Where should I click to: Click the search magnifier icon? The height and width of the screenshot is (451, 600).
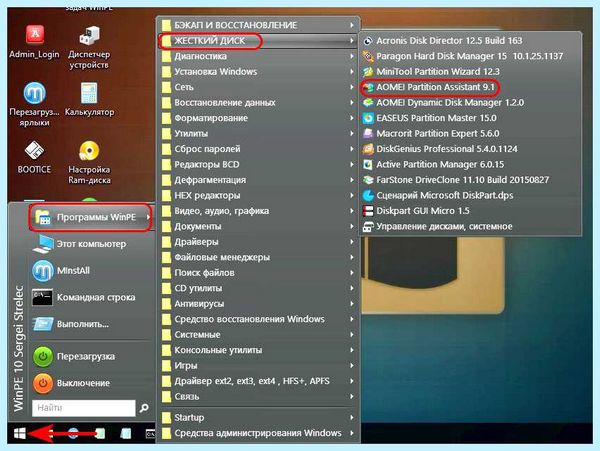[144, 408]
